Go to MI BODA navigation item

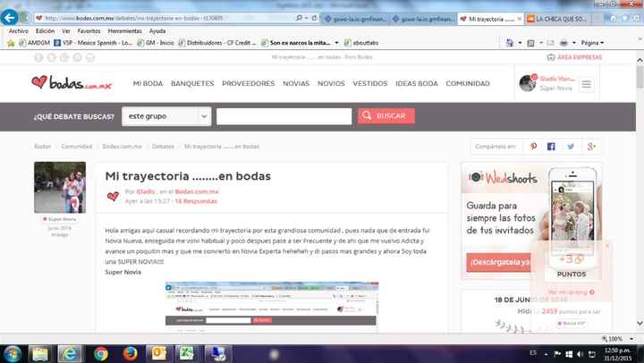pos(148,83)
